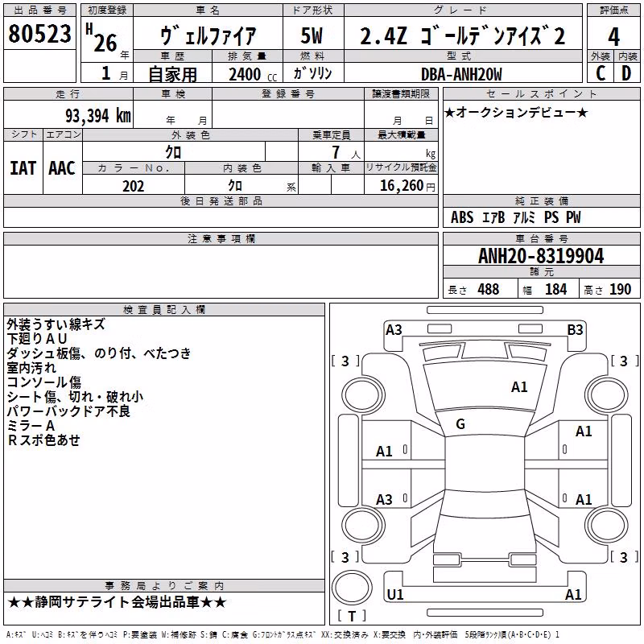The image size is (644, 644).
Task: Select the chassis number ANH20-8319904
Action: 541,256
